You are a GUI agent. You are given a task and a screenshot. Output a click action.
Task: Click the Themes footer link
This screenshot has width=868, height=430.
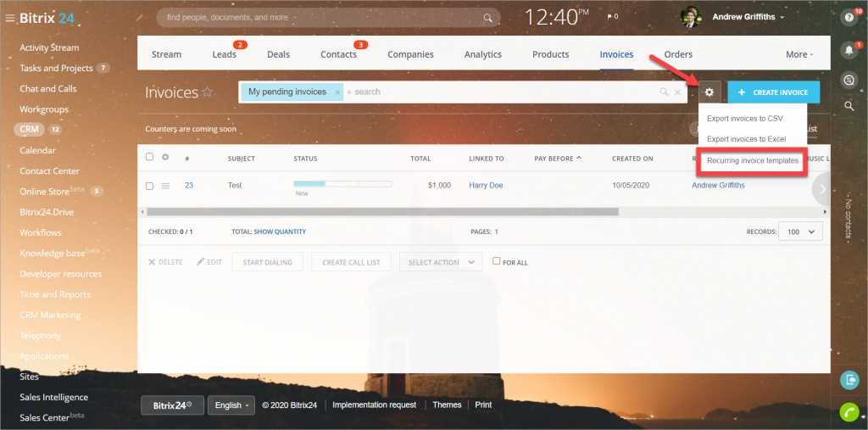coord(447,405)
